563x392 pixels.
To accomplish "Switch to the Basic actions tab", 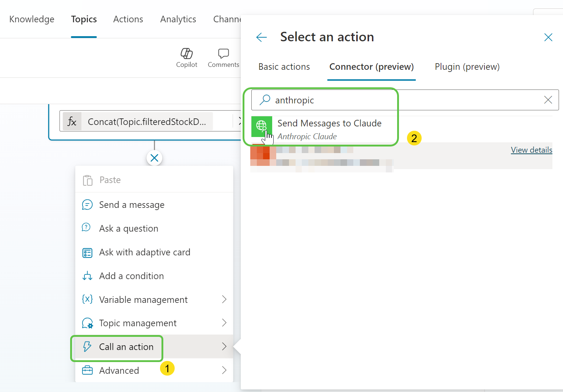I will pyautogui.click(x=284, y=67).
